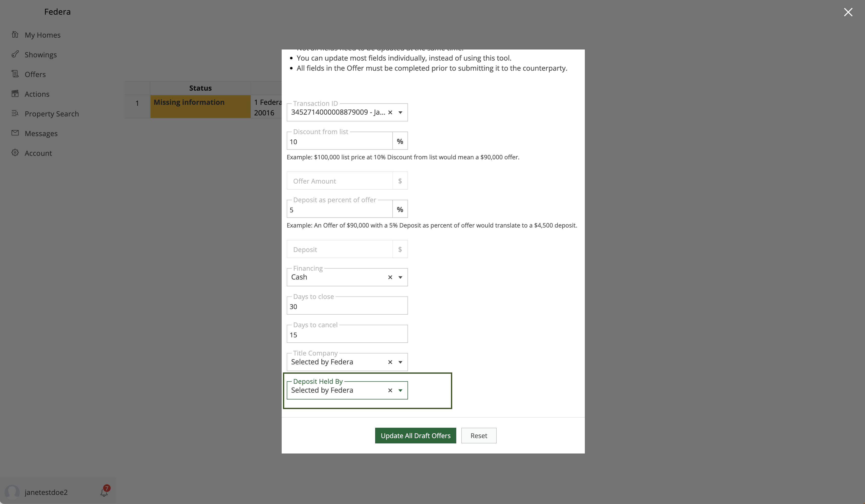Open notifications bell with 7 badge

click(105, 491)
